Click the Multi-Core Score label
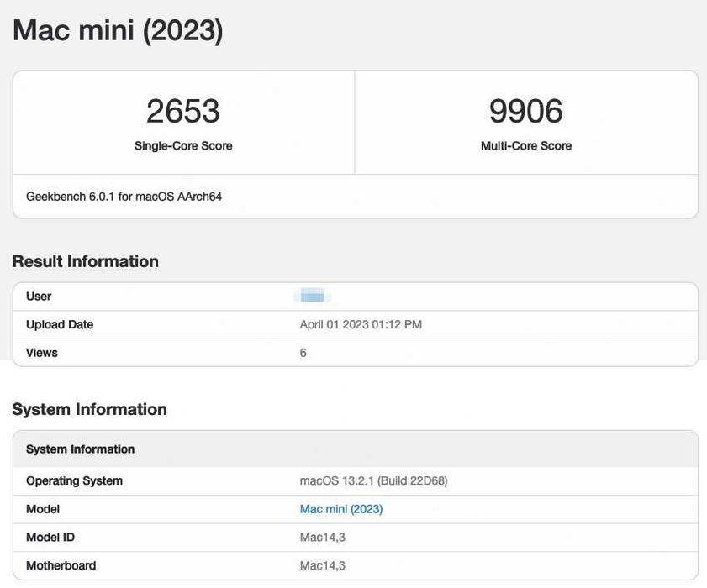The width and height of the screenshot is (707, 588). coord(526,146)
